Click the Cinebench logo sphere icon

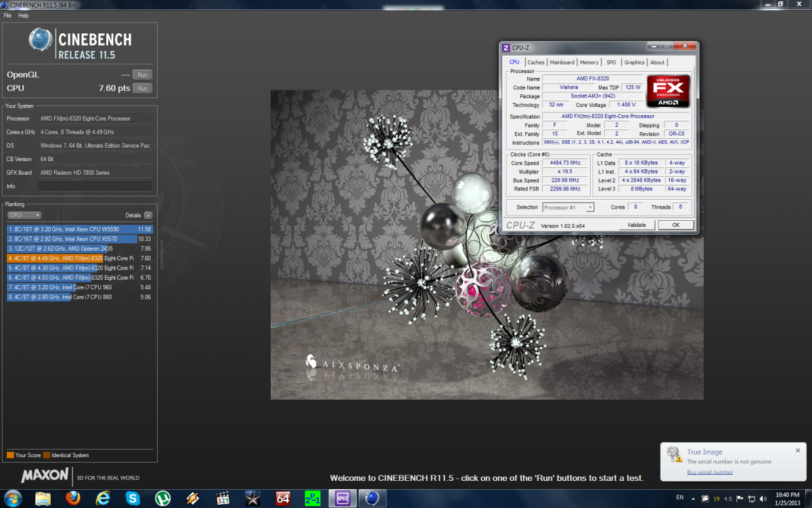tap(41, 39)
